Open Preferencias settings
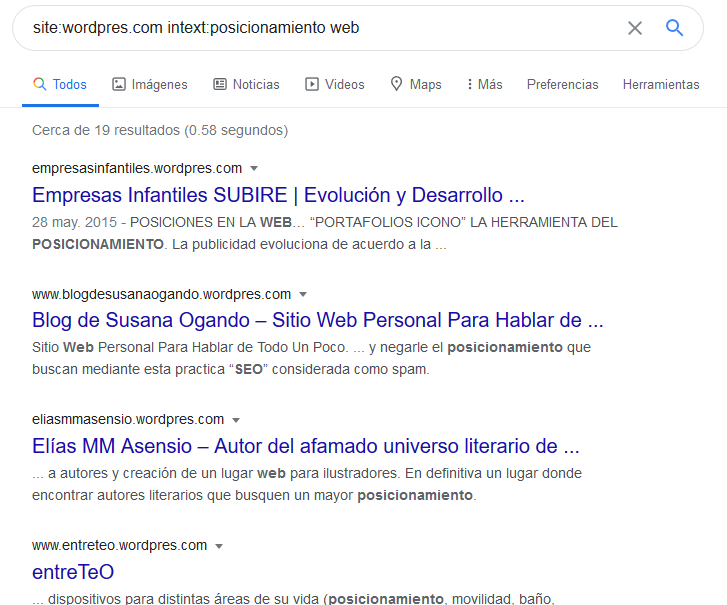The image size is (727, 605). tap(562, 85)
